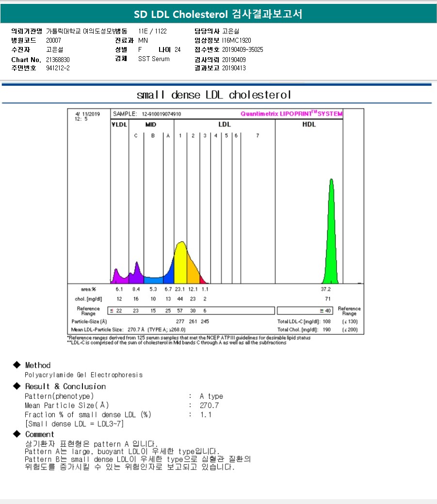Select the ward value '11E / 1122'

[152, 31]
